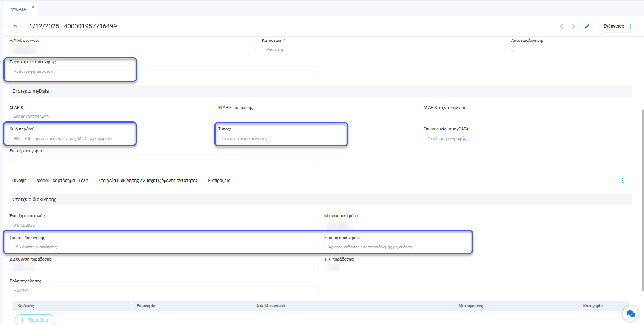Click the pencil edit icon
644x325 pixels.
pyautogui.click(x=587, y=26)
